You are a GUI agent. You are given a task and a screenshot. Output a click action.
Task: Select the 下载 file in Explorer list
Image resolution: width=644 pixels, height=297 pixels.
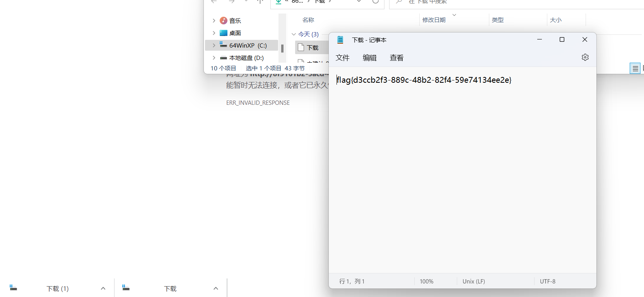pyautogui.click(x=313, y=48)
